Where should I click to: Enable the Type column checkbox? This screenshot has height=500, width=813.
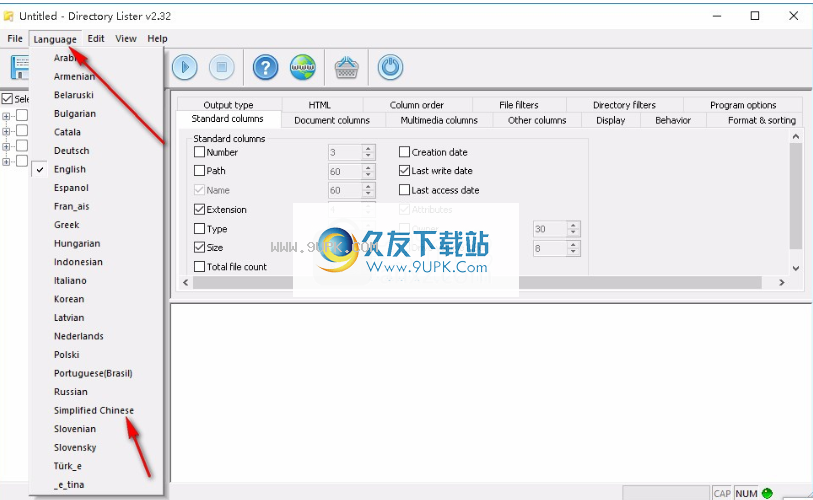click(x=199, y=229)
